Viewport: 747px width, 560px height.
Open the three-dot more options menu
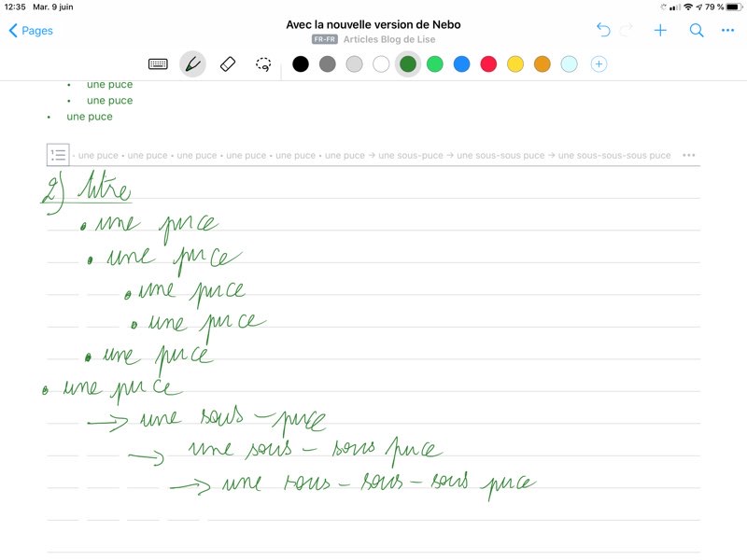[x=728, y=31]
